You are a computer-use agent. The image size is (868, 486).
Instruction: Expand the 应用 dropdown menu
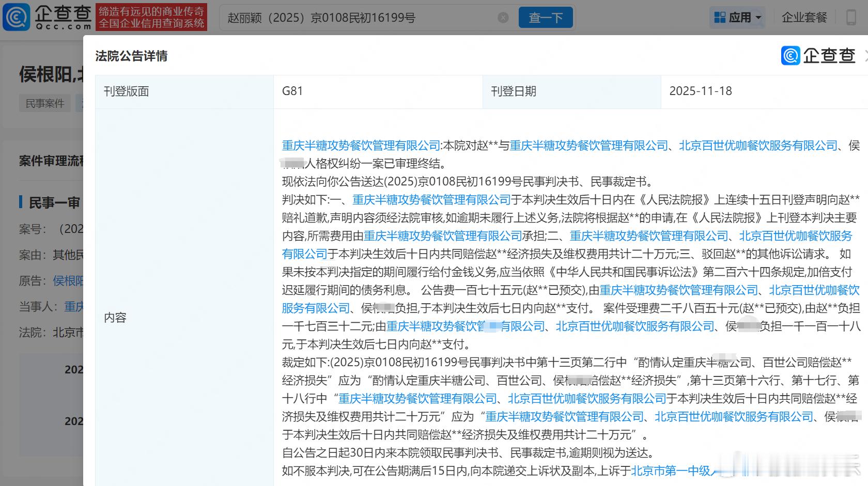coord(738,18)
